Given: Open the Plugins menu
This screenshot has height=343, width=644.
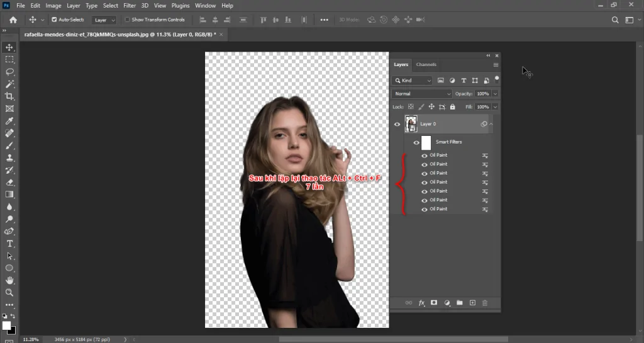Looking at the screenshot, I should tap(180, 5).
